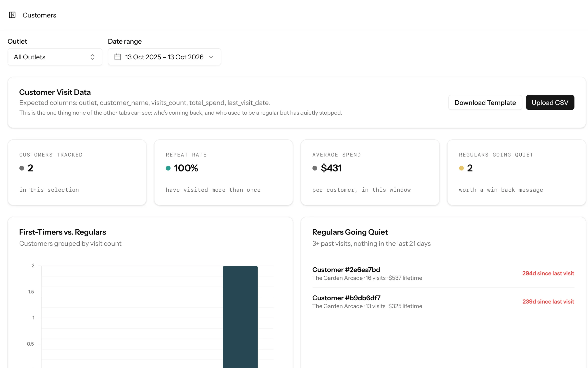Image resolution: width=588 pixels, height=368 pixels.
Task: Click the Customer Visit Data heading
Action: click(55, 92)
